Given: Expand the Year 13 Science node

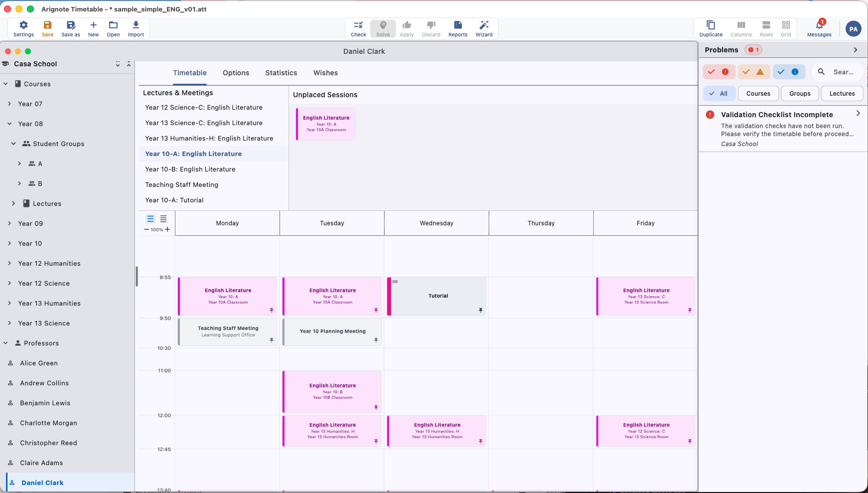Looking at the screenshot, I should click(9, 323).
